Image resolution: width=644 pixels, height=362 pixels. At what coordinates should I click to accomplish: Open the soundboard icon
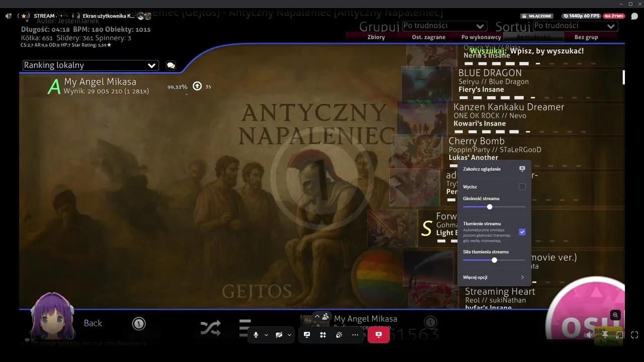(339, 335)
